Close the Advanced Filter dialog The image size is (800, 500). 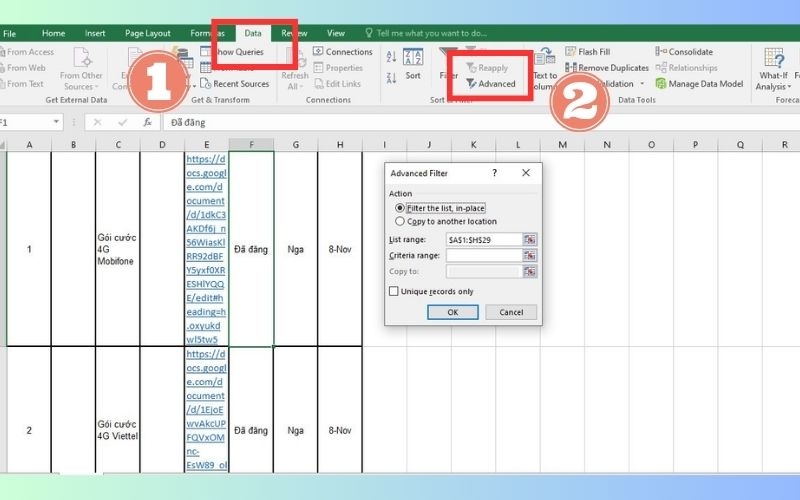526,173
